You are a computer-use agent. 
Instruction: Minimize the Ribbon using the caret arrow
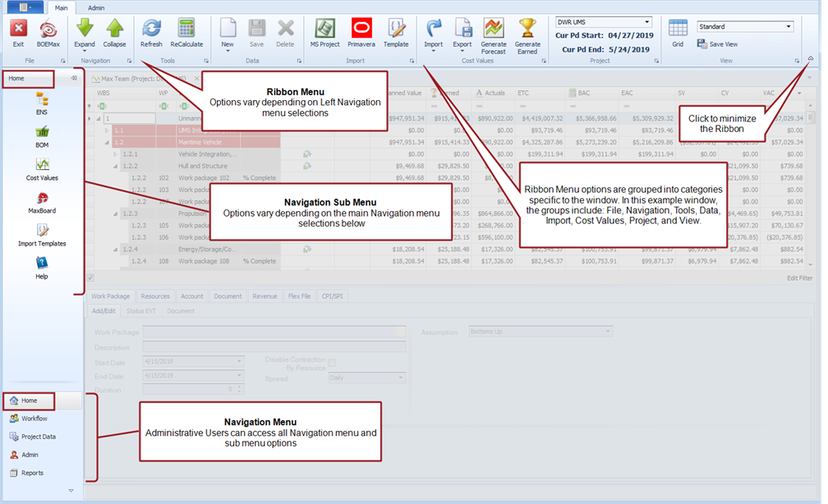click(811, 59)
